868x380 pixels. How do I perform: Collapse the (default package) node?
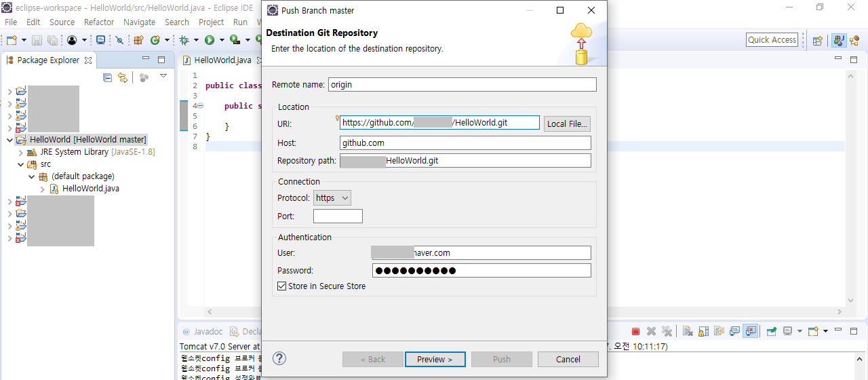click(x=31, y=176)
